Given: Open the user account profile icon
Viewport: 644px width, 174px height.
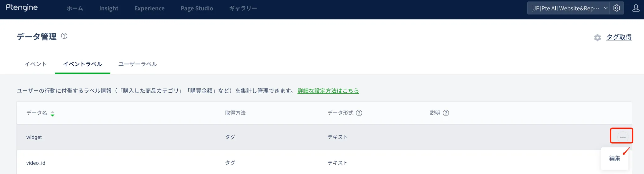Looking at the screenshot, I should point(636,8).
